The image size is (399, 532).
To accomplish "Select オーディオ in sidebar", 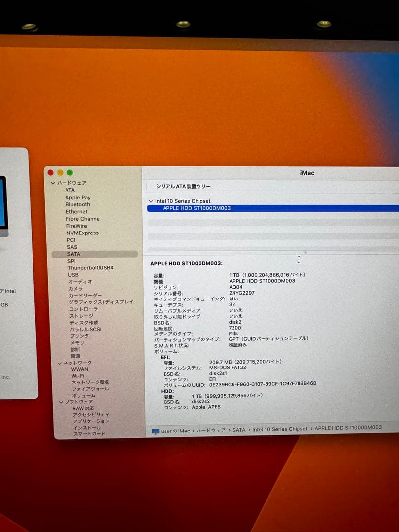I will [80, 282].
